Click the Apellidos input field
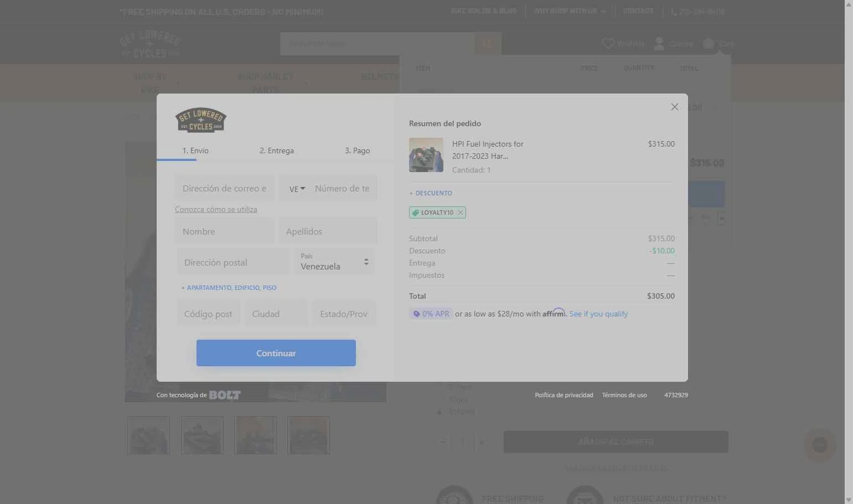Screen dimensions: 853x504 328,231
